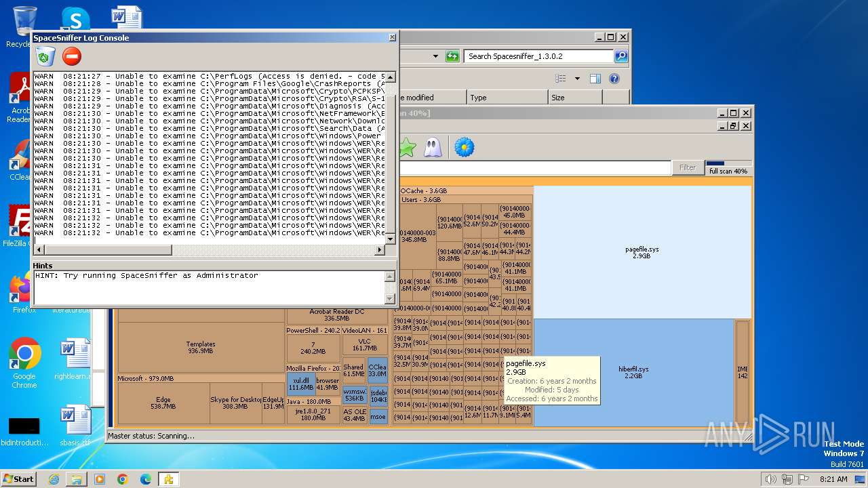Viewport: 868px width, 488px height.
Task: Toggle the Explorer preview pane icon
Action: point(595,79)
